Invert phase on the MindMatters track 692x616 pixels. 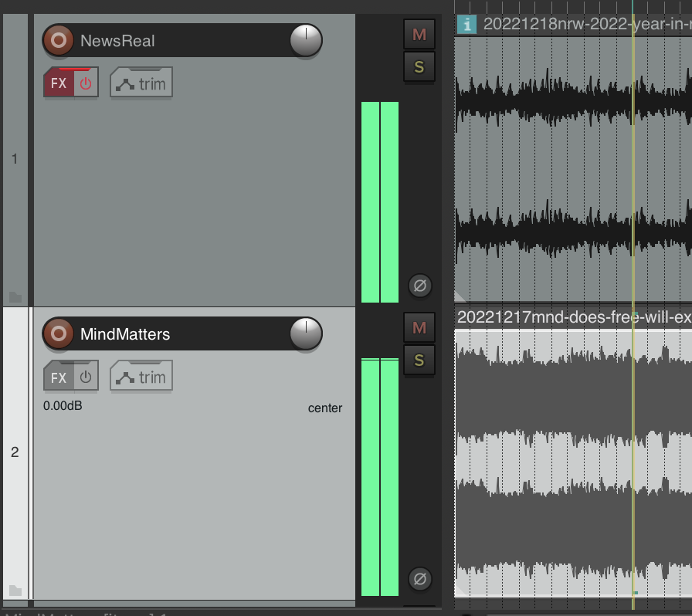click(x=419, y=578)
